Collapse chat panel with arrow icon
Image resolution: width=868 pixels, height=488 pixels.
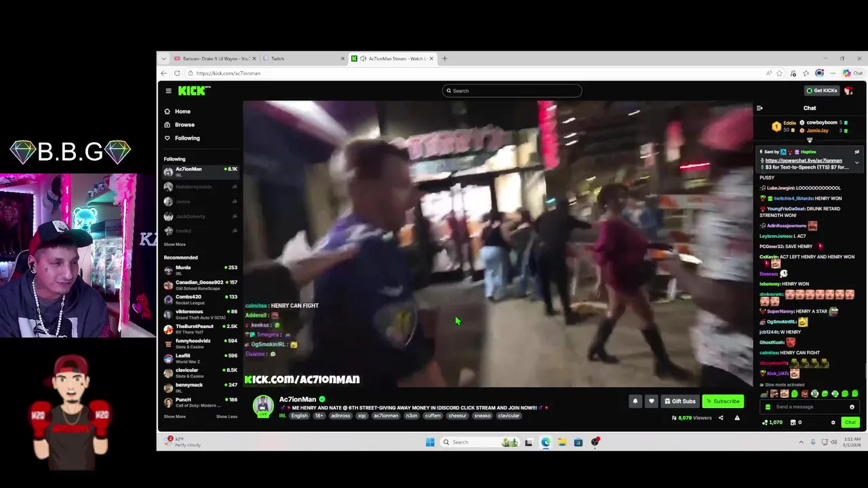pos(759,108)
